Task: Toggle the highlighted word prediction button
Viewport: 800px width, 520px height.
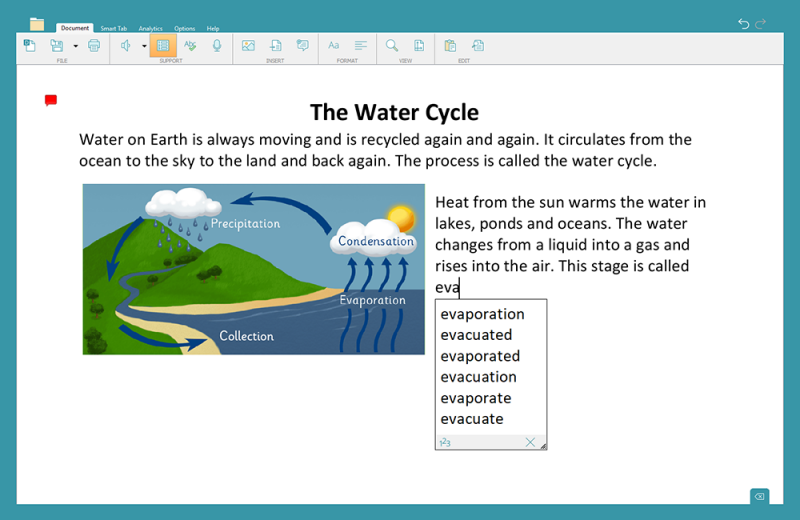Action: coord(163,46)
